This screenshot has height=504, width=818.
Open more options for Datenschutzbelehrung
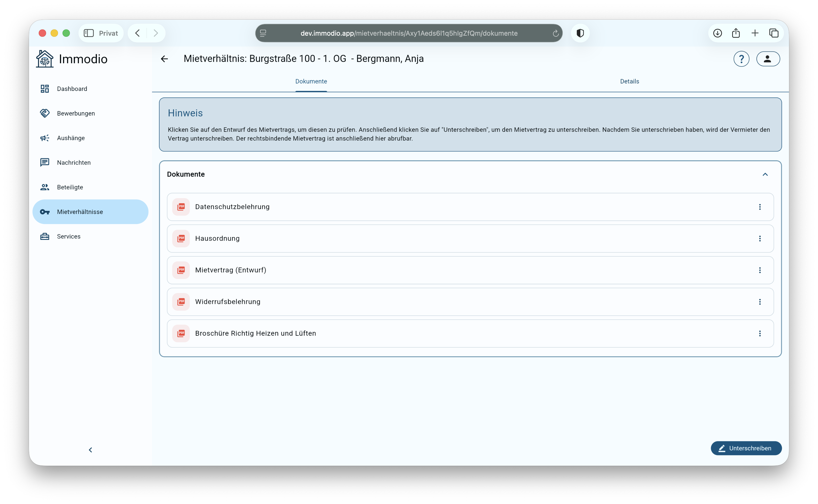pyautogui.click(x=760, y=207)
